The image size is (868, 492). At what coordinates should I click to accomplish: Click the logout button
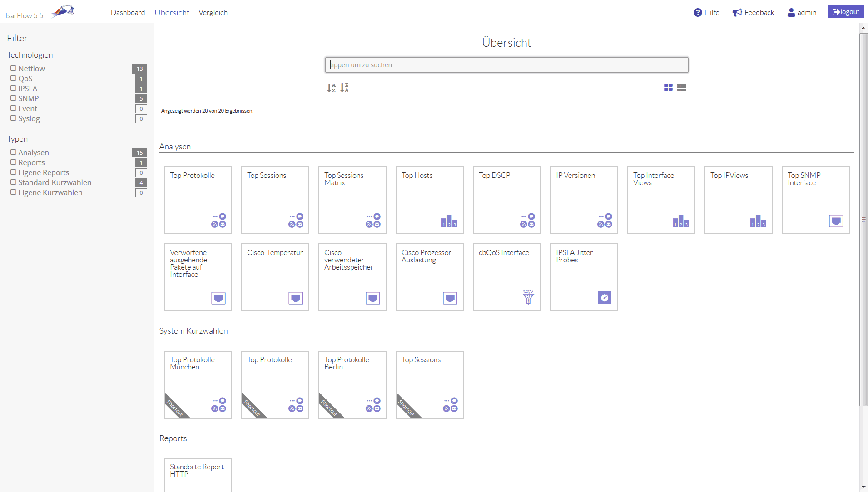tap(845, 11)
